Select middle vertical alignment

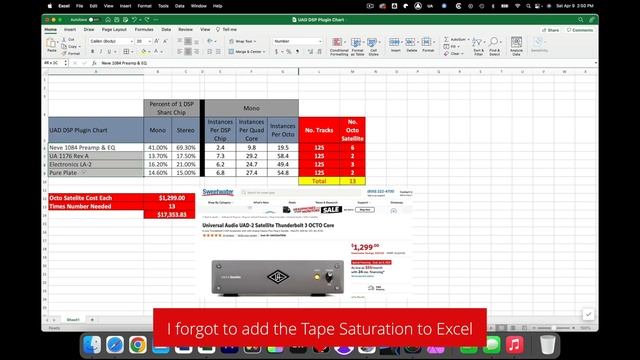[188, 41]
